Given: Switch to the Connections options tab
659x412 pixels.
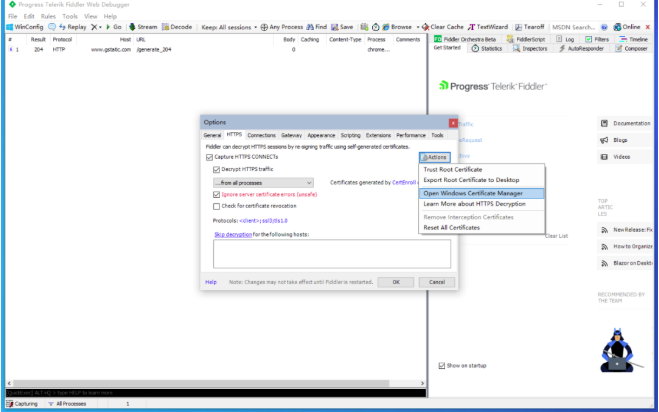Looking at the screenshot, I should pyautogui.click(x=261, y=135).
